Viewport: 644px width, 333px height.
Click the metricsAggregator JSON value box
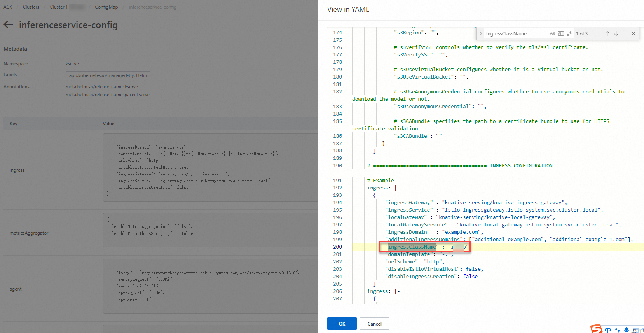click(x=210, y=230)
